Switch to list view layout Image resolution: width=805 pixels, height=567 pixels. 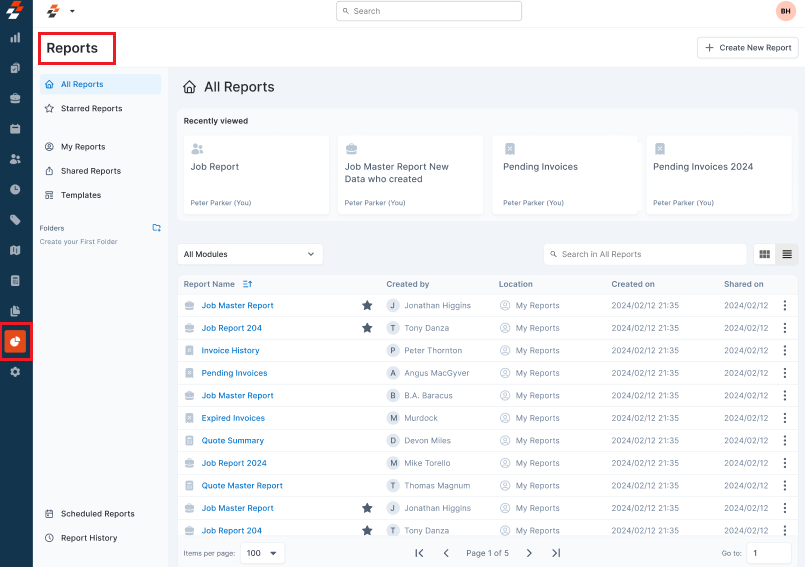pos(787,254)
